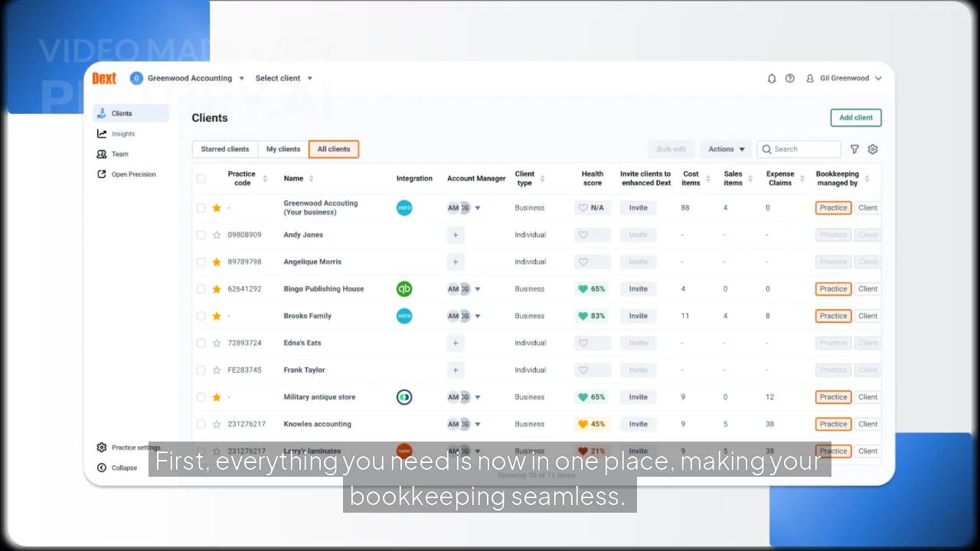
Task: Expand account managers for Greenwood Accouting
Action: [478, 208]
